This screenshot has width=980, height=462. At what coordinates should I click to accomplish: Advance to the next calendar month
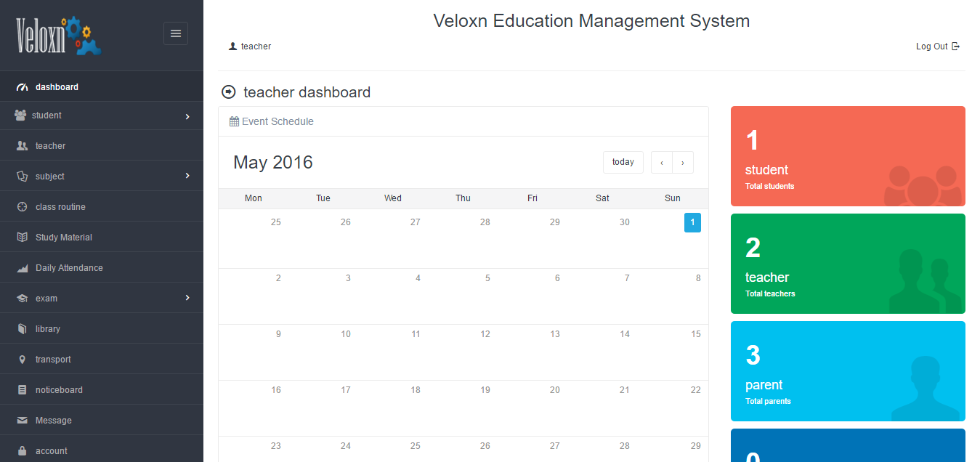coord(683,163)
